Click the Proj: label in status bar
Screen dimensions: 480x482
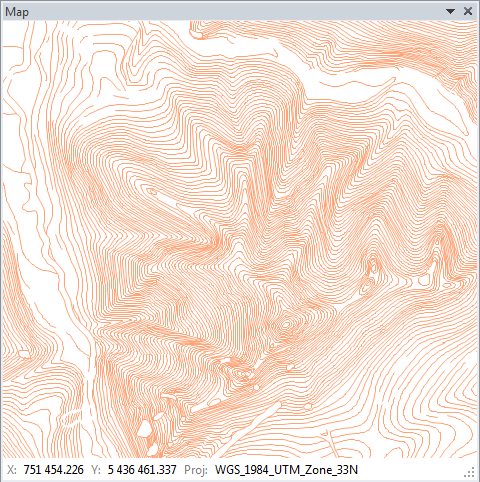196,470
